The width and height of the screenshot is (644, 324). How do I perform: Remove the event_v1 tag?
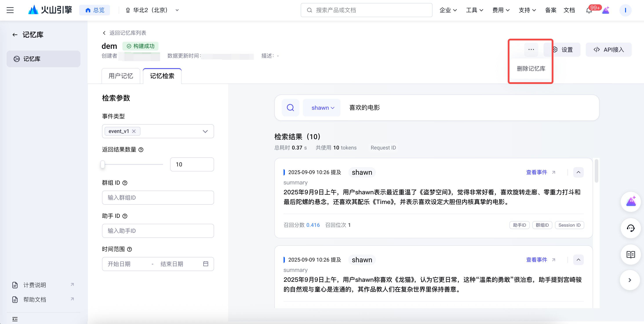134,131
